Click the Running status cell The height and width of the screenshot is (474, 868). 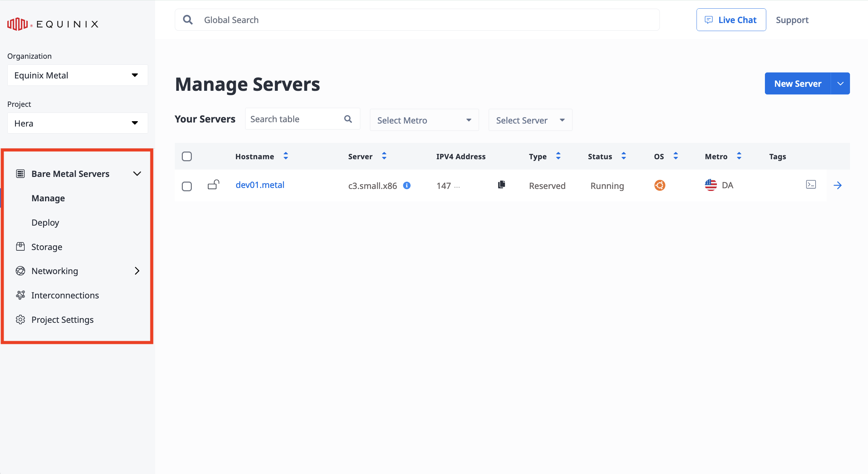[x=607, y=186]
